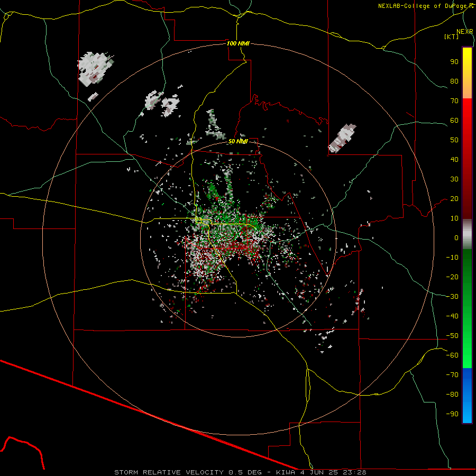This screenshot has height=476, width=476.
Task: Click the -60 value on the velocity scale
Action: 452,355
